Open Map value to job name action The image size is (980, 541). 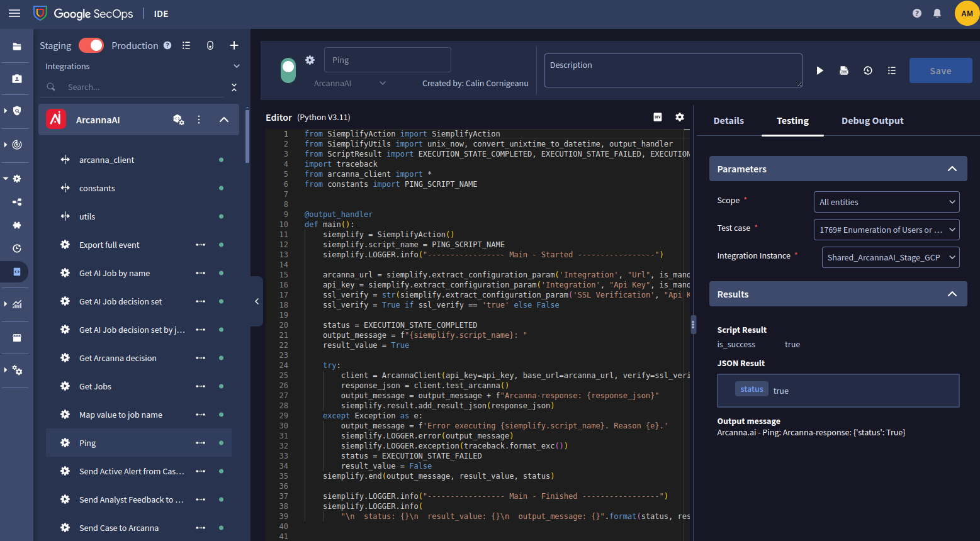[x=138, y=415]
